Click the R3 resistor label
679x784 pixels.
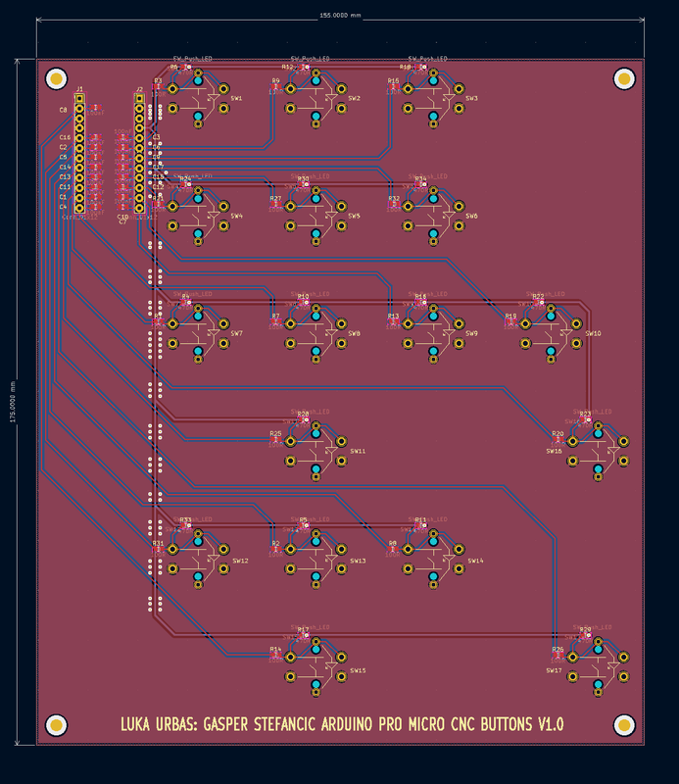(x=158, y=80)
